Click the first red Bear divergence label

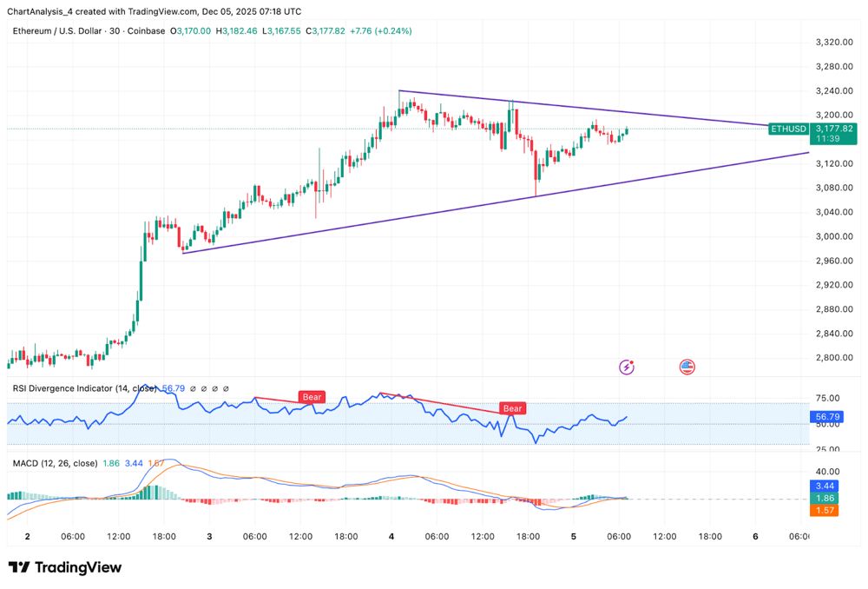[x=312, y=397]
